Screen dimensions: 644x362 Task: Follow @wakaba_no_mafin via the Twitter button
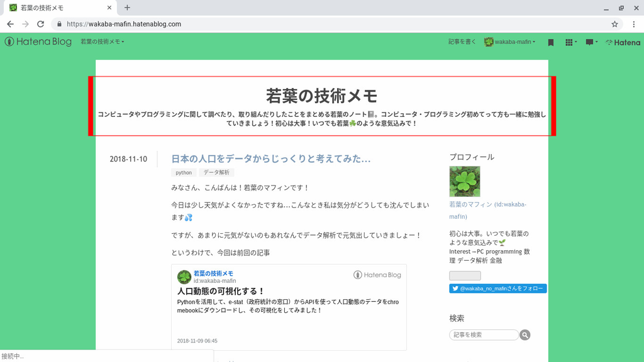pos(497,288)
